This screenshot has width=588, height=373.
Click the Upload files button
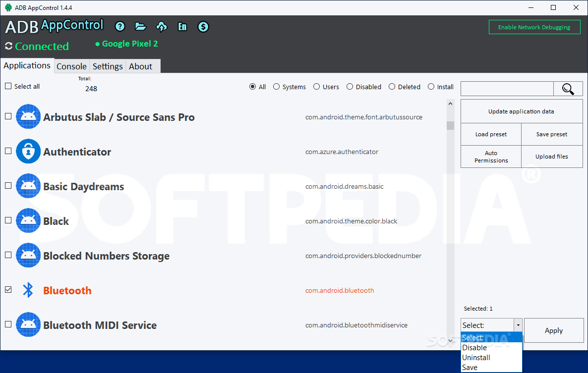point(552,157)
